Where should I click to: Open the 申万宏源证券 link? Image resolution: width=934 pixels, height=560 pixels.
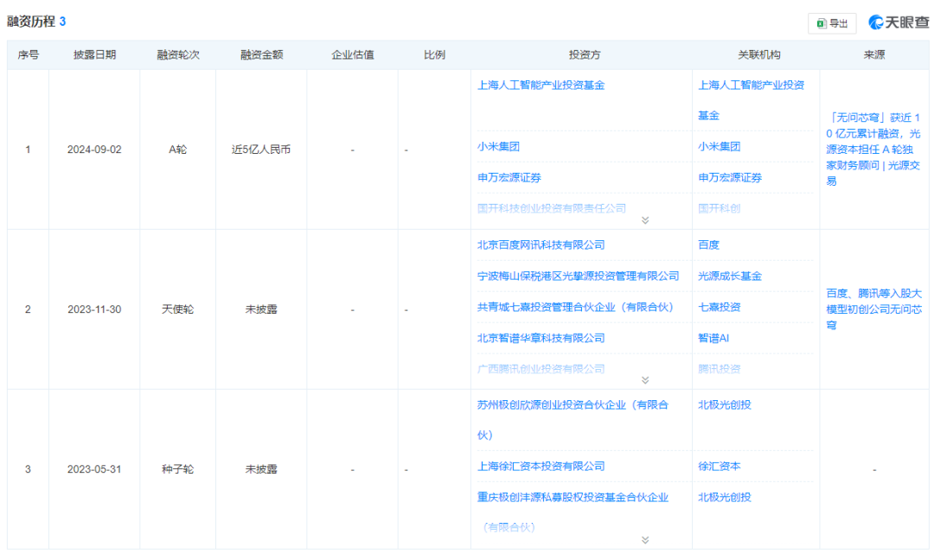pyautogui.click(x=511, y=177)
